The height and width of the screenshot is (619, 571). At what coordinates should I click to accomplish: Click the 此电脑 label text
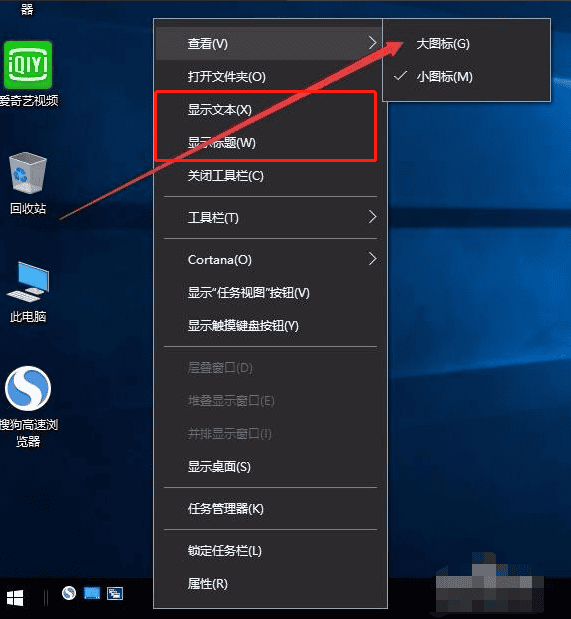(x=28, y=317)
